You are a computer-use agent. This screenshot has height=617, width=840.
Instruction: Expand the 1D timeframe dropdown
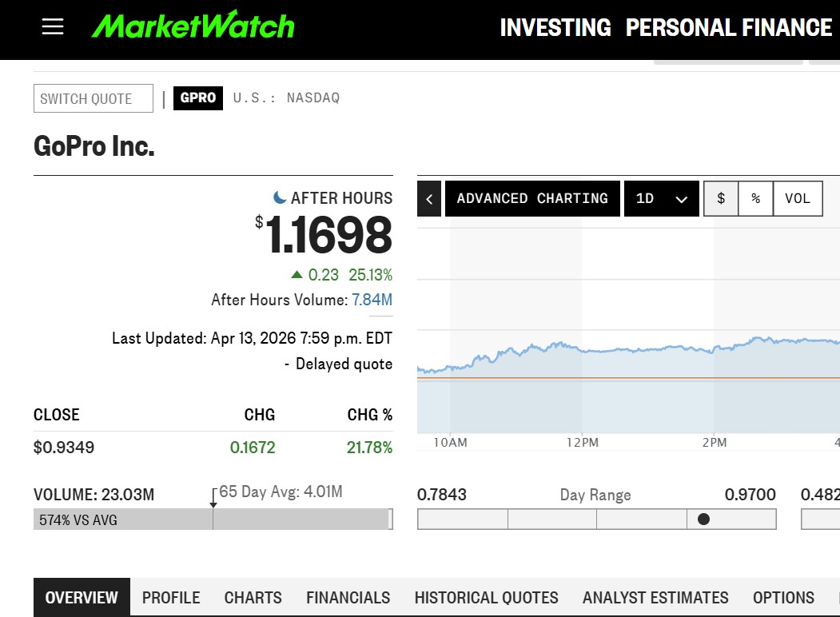point(661,198)
